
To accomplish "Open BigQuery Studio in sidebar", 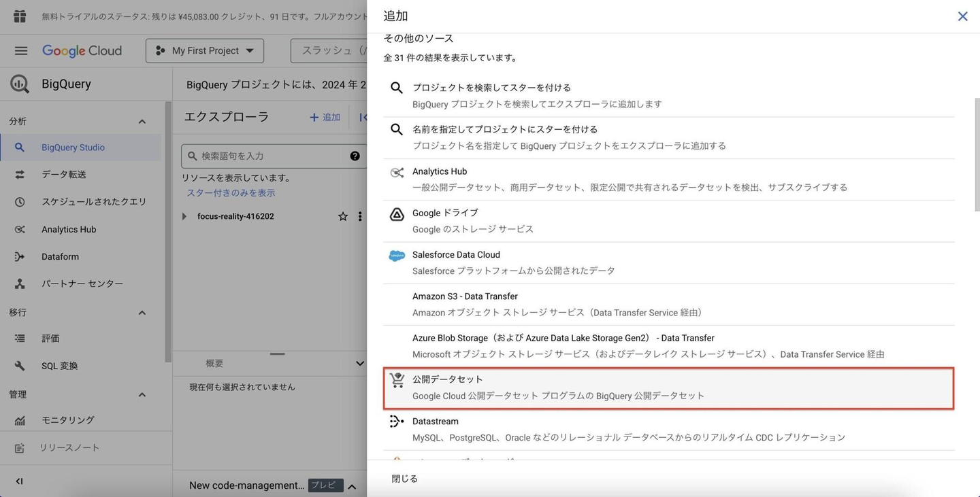I will (81, 148).
